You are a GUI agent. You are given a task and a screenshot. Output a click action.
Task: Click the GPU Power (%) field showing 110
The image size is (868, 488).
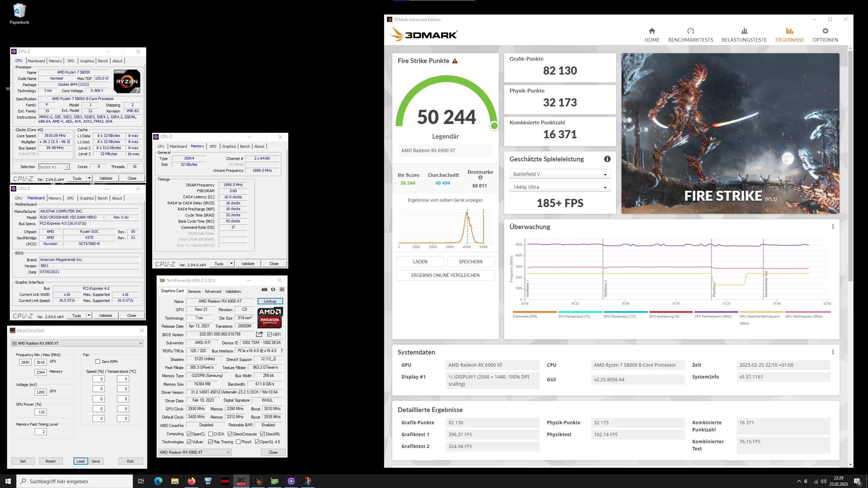point(41,412)
